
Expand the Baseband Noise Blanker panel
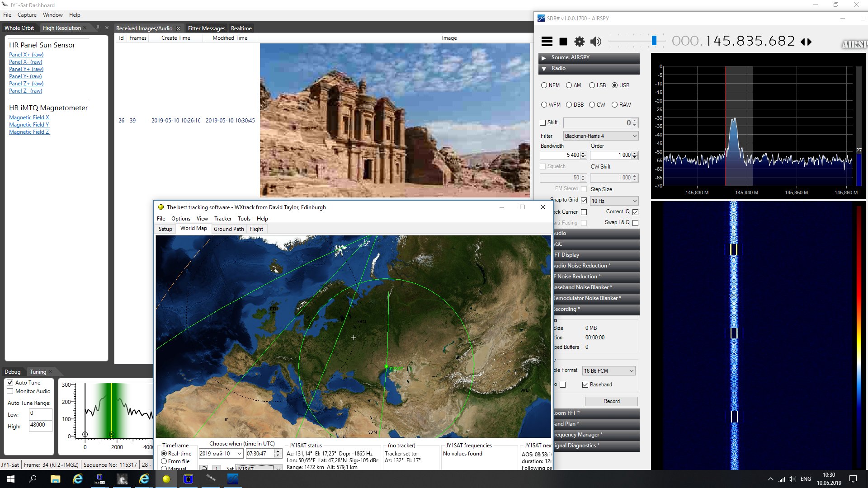596,287
